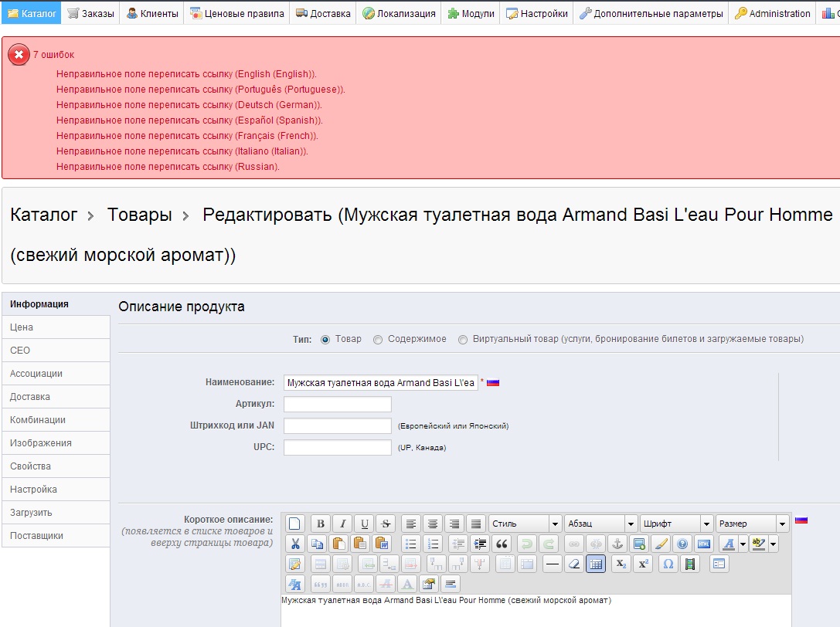Screen dimensions: 840x627
Task: Switch to the Цена side tab
Action: click(56, 327)
